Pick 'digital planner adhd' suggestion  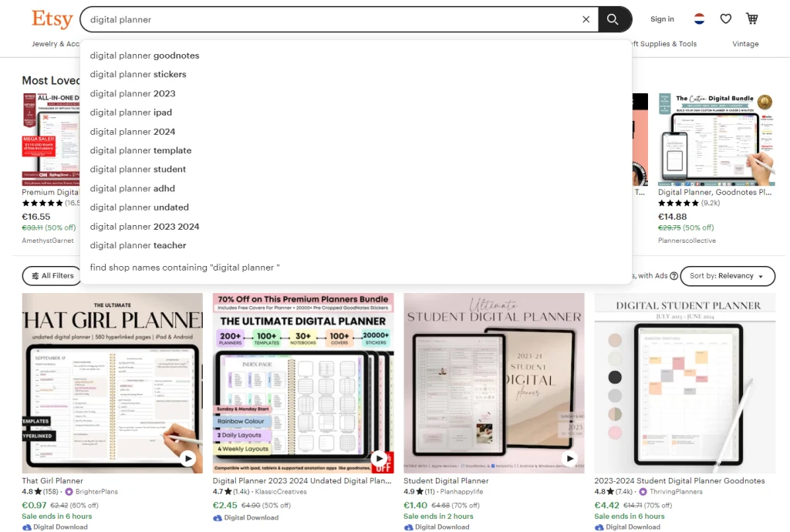pyautogui.click(x=133, y=188)
